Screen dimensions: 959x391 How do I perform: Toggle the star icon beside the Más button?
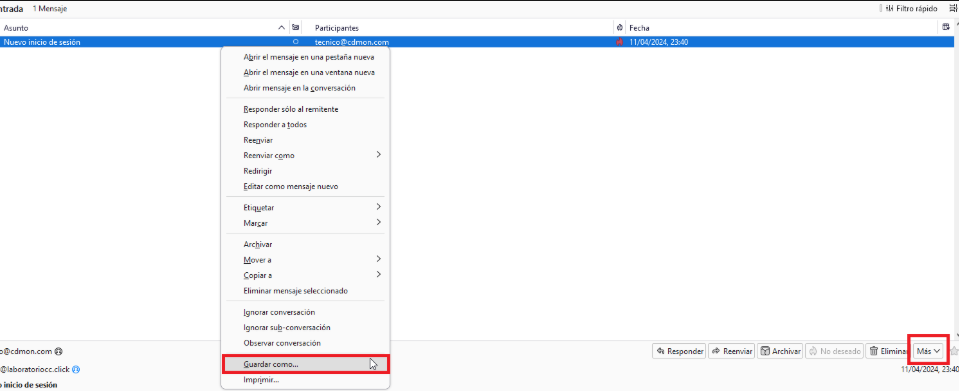tap(953, 351)
